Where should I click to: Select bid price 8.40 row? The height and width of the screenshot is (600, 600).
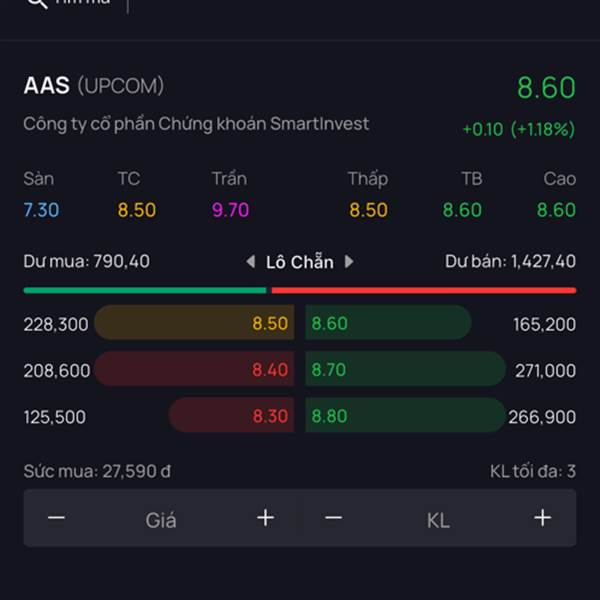tap(195, 369)
